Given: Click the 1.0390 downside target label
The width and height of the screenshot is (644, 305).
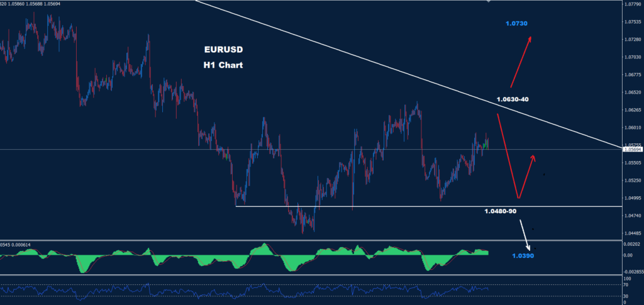Looking at the screenshot, I should coord(523,256).
